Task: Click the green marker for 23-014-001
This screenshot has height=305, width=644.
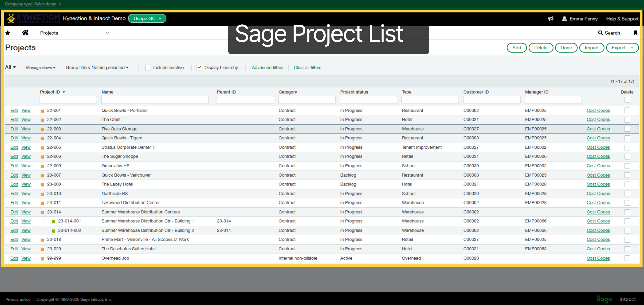Action: pyautogui.click(x=53, y=221)
